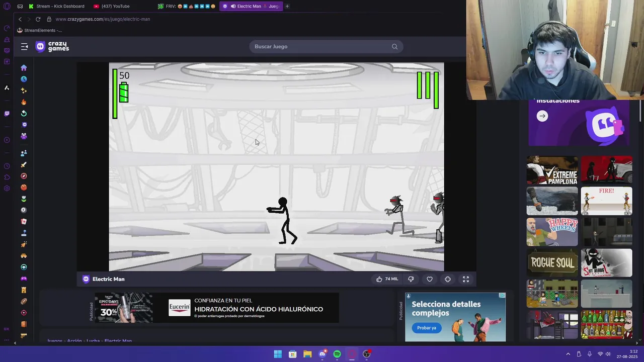The height and width of the screenshot is (362, 644).
Task: Open recently played clock icon in sidebar
Action: click(x=24, y=79)
